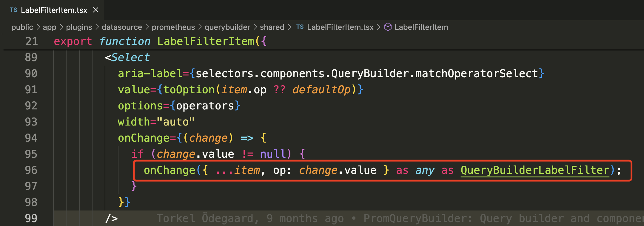Open the shared breadcrumb dropdown

pyautogui.click(x=272, y=27)
